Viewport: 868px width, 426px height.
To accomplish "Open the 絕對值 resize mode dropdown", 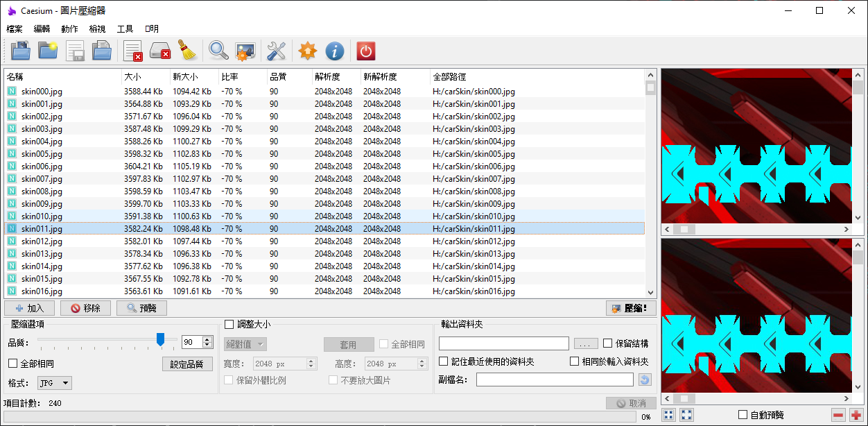I will coord(245,344).
